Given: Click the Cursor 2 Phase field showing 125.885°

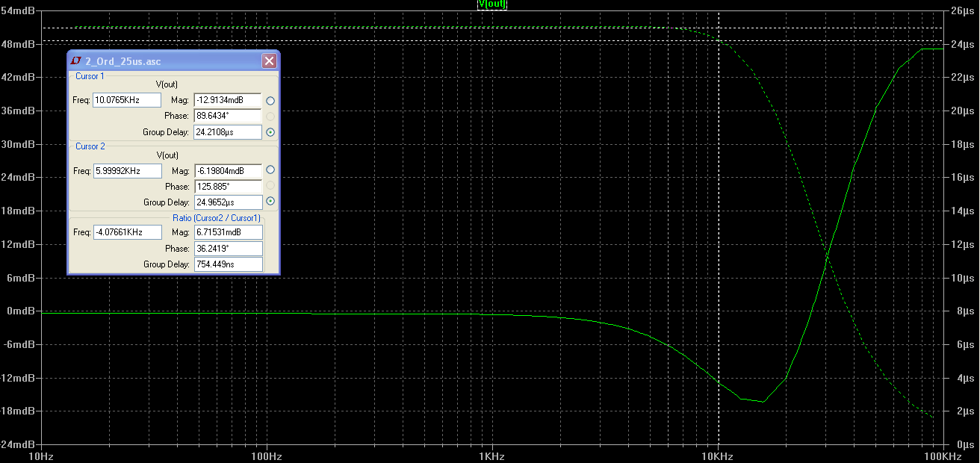Looking at the screenshot, I should [x=228, y=186].
